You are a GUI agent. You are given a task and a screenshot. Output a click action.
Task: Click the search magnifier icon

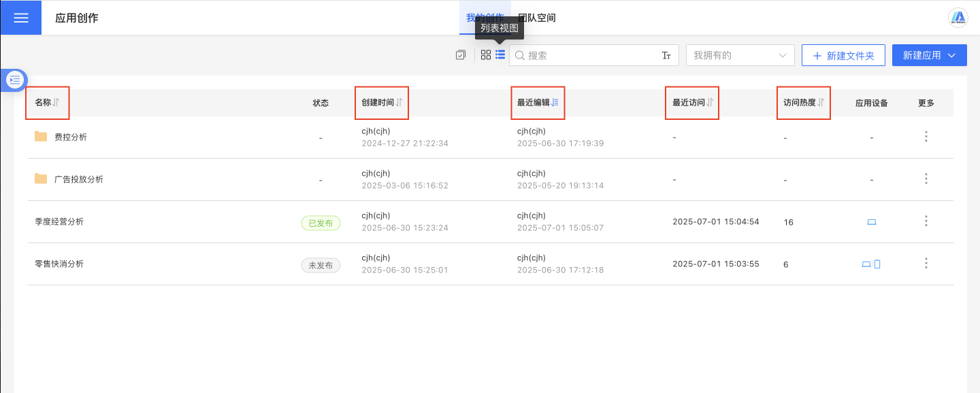tap(520, 55)
